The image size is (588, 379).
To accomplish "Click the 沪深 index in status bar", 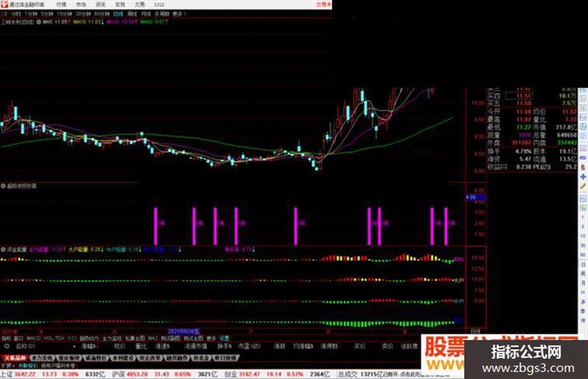I will 119,374.
